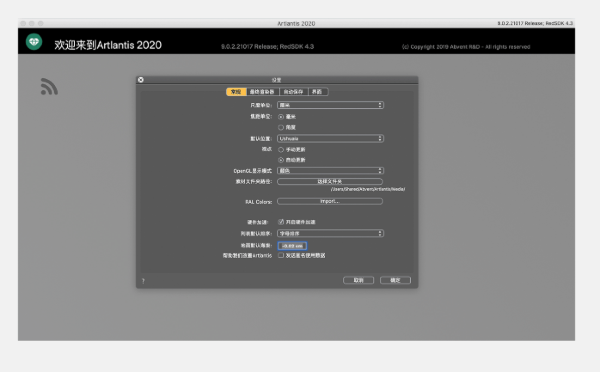The image size is (600, 372).
Task: Click the RAL Colors Import... button
Action: [330, 201]
